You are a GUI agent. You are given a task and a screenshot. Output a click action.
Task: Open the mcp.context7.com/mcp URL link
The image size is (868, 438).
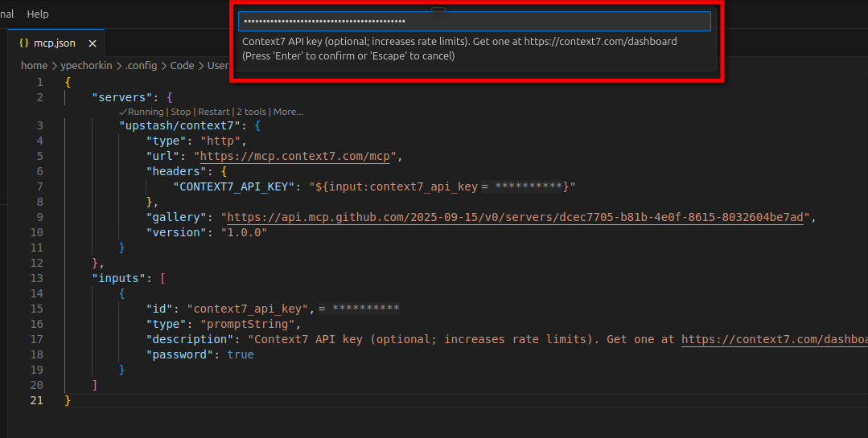coord(295,156)
